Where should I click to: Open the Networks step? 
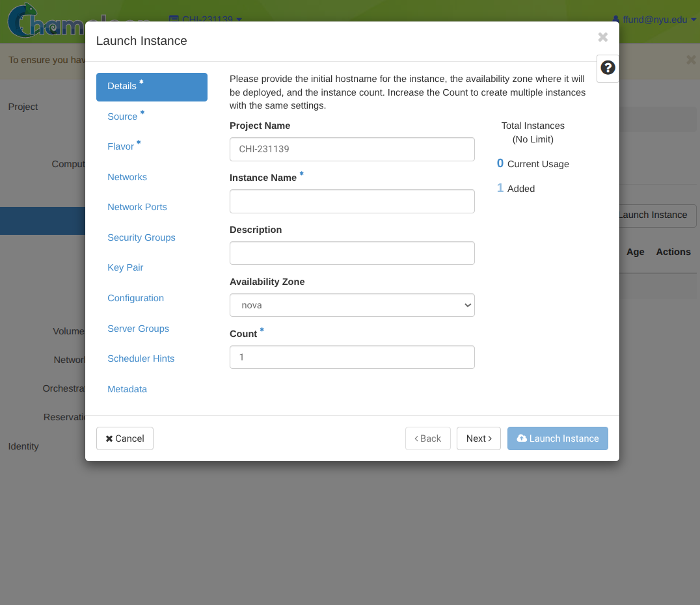tap(128, 177)
